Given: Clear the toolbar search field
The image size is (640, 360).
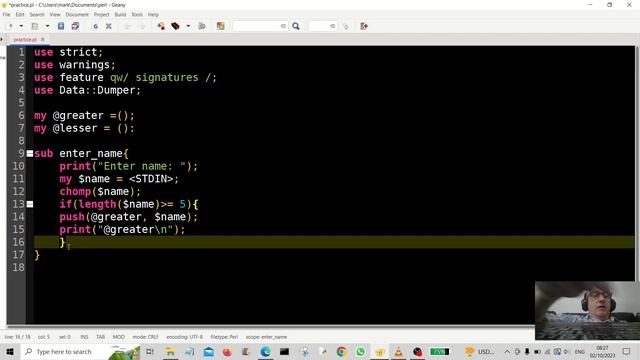Looking at the screenshot, I should pyautogui.click(x=283, y=26).
